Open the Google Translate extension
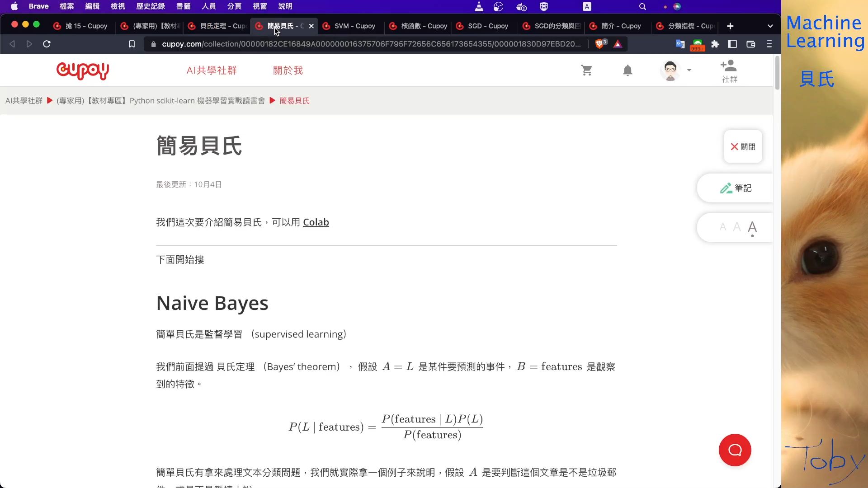Screen dimensions: 868x488 [680, 44]
